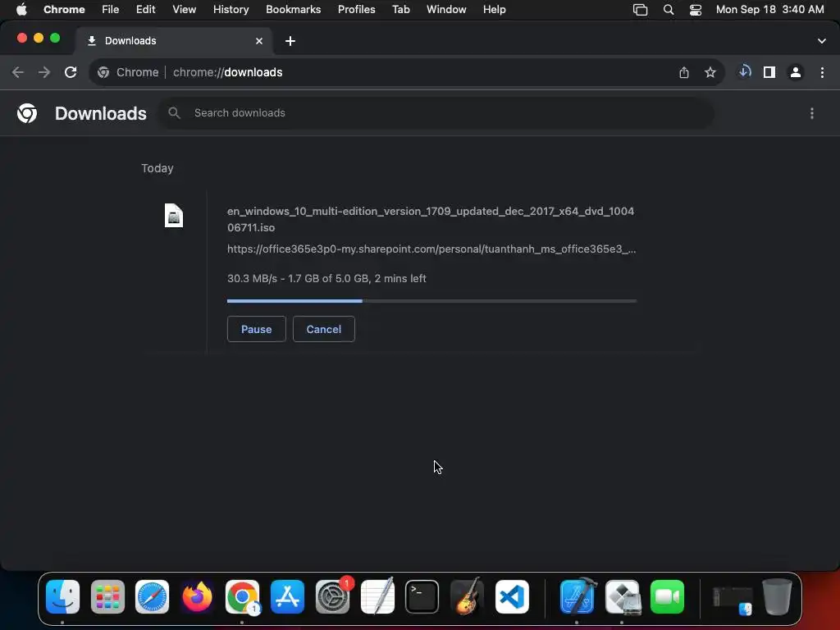Viewport: 840px width, 630px height.
Task: Bookmark this tab with the star icon
Action: coord(710,72)
